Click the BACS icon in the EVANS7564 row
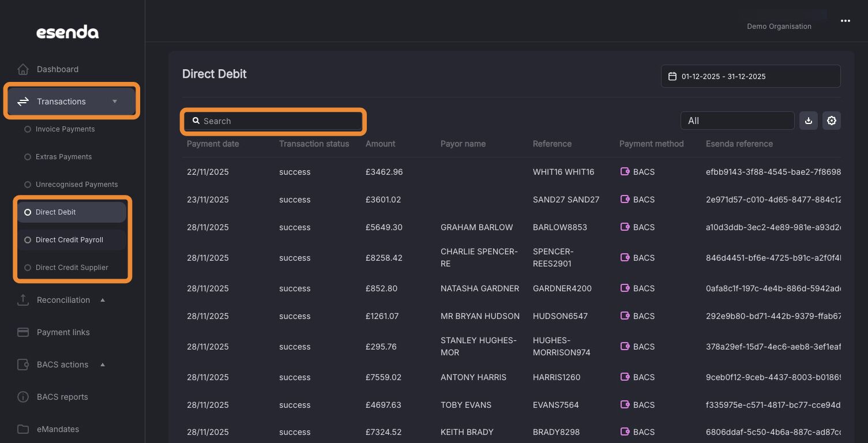 coord(625,405)
